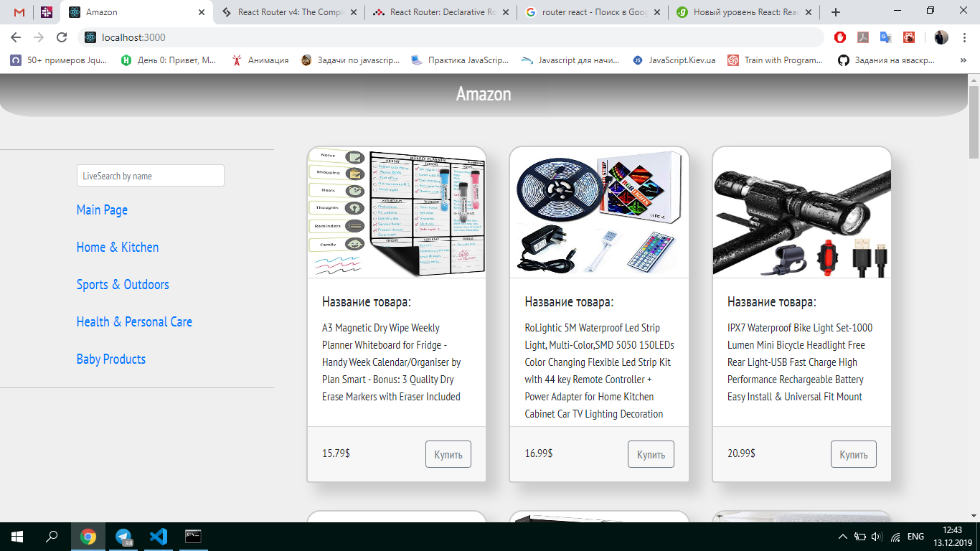980x551 pixels.
Task: Open the volume control tray icon
Action: (877, 537)
